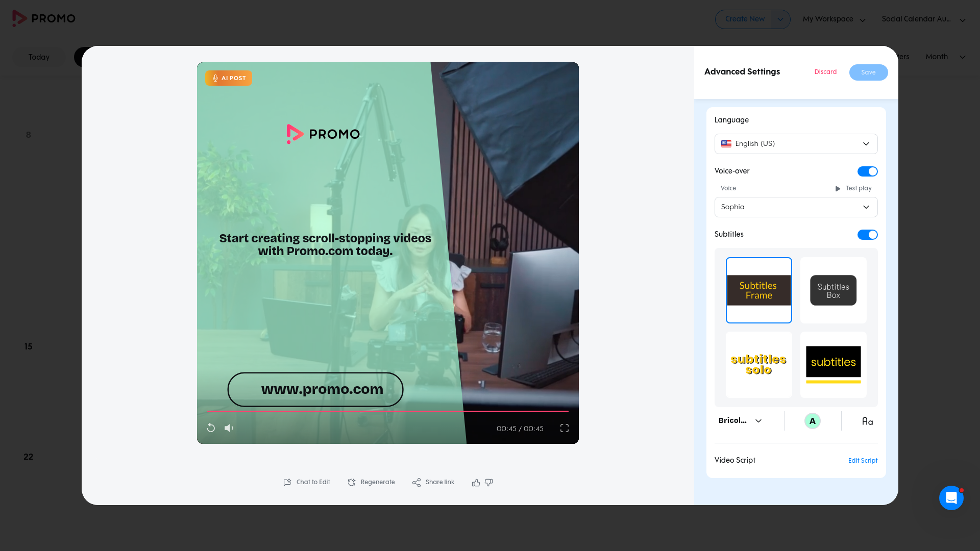Open the support chat bubble
The width and height of the screenshot is (980, 551).
(951, 497)
